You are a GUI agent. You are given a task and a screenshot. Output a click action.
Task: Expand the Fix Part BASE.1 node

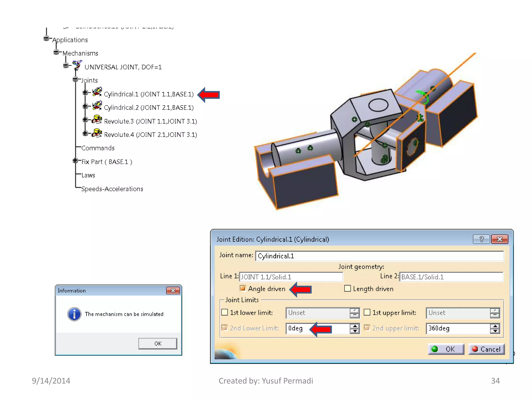pos(75,161)
